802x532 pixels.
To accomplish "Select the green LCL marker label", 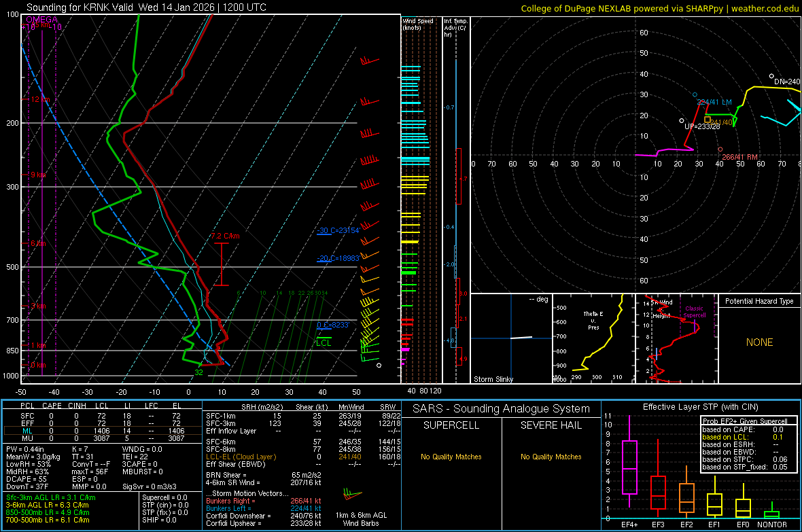I will [x=324, y=342].
